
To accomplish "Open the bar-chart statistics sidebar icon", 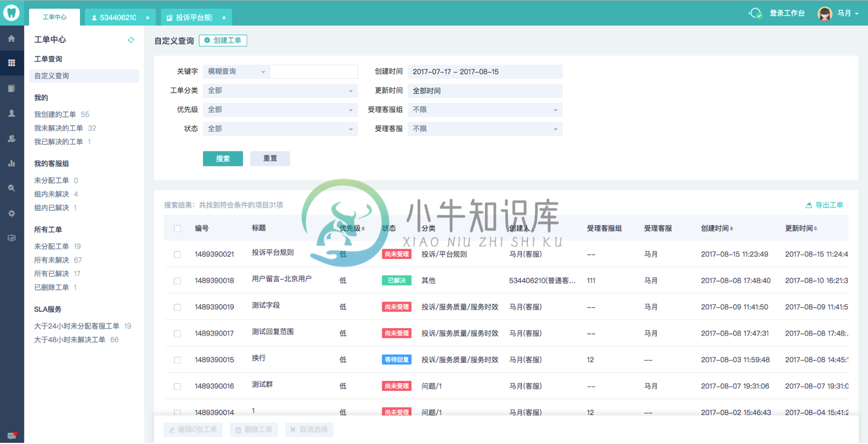I will pos(12,163).
